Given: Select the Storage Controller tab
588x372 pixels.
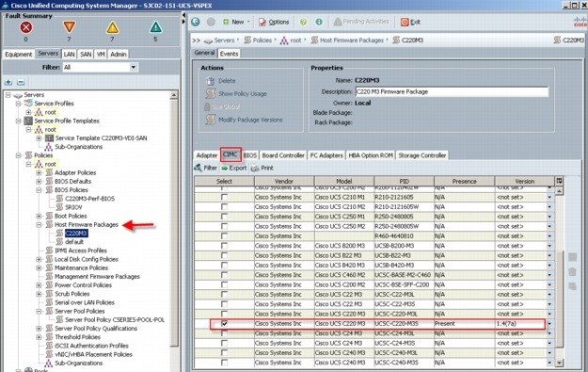Looking at the screenshot, I should coord(421,155).
